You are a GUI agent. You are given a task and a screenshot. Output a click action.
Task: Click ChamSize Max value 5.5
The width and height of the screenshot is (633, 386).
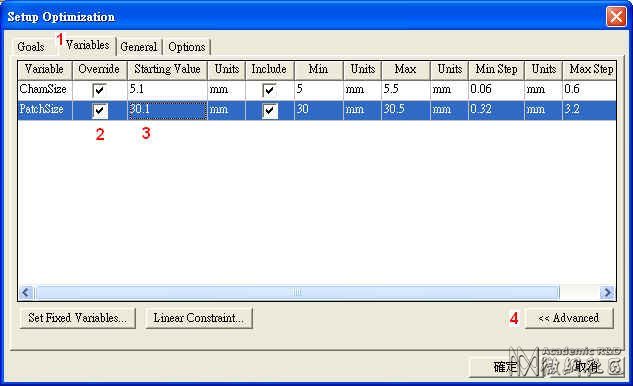tap(406, 90)
